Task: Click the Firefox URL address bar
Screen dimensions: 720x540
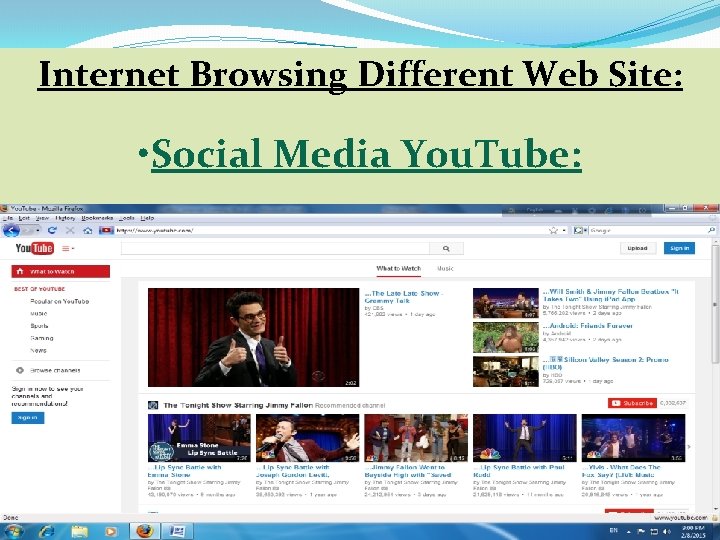Action: 331,230
